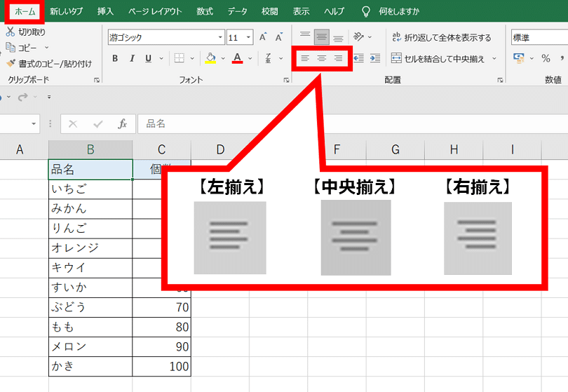The width and height of the screenshot is (568, 392).
Task: Toggle underline formatting
Action: click(149, 59)
